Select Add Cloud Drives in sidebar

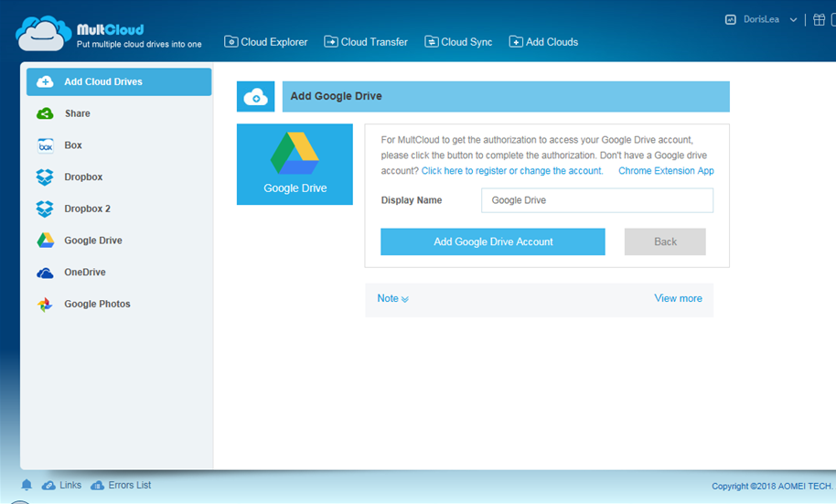click(x=119, y=81)
